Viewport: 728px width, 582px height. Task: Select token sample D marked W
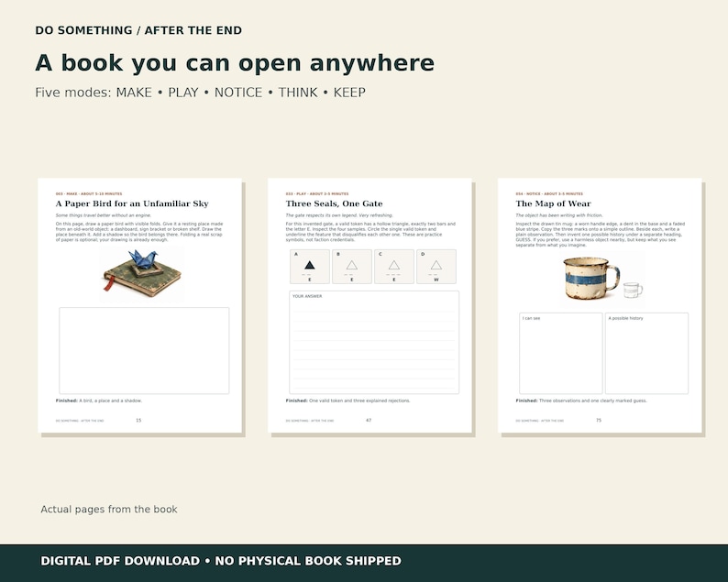coord(436,267)
